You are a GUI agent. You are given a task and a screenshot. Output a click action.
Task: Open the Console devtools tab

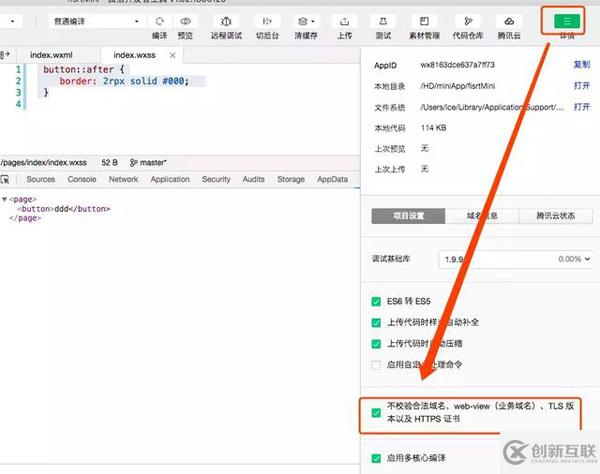point(82,179)
